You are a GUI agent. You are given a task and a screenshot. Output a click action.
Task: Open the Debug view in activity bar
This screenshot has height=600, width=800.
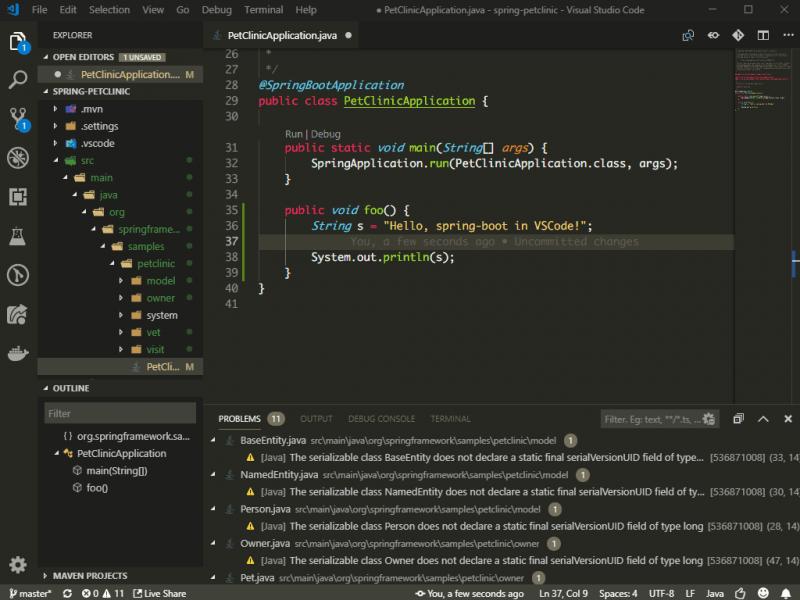coord(18,157)
